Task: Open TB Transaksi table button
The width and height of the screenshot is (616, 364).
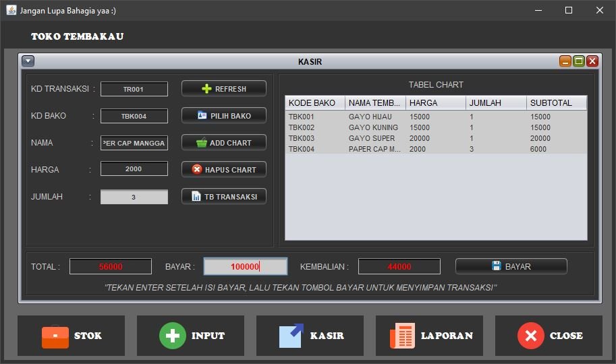Action: [223, 197]
